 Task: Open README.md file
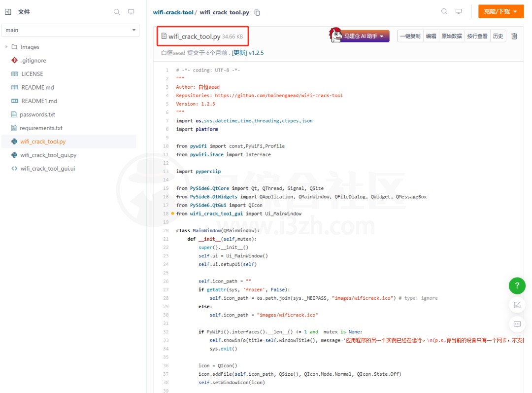(x=37, y=87)
